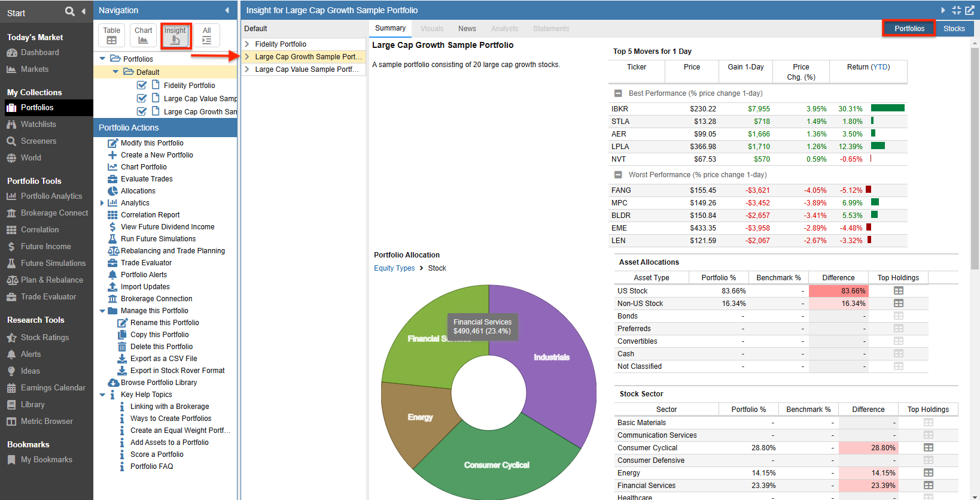This screenshot has height=500, width=980.
Task: Switch to Table view button
Action: (x=111, y=35)
